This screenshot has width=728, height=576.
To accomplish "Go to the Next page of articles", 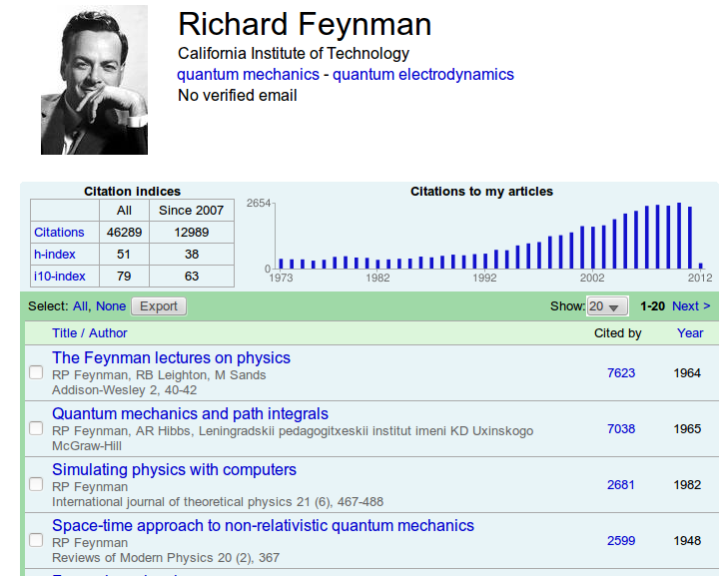I will pyautogui.click(x=690, y=306).
